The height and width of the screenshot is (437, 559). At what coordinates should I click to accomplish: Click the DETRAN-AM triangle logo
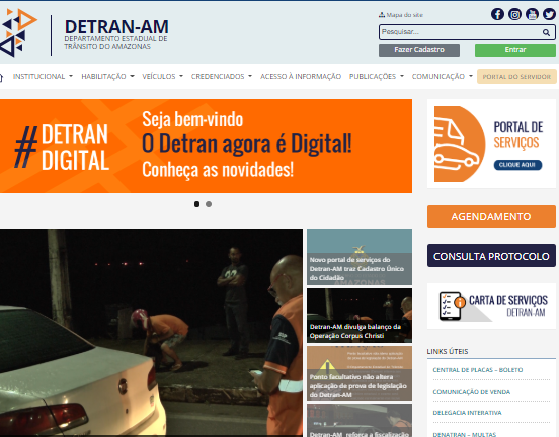point(18,33)
